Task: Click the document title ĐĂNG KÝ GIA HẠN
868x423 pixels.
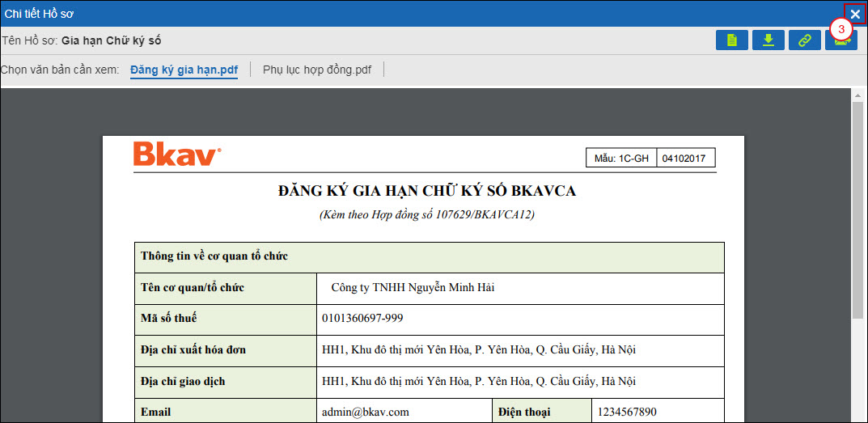Action: (x=426, y=191)
